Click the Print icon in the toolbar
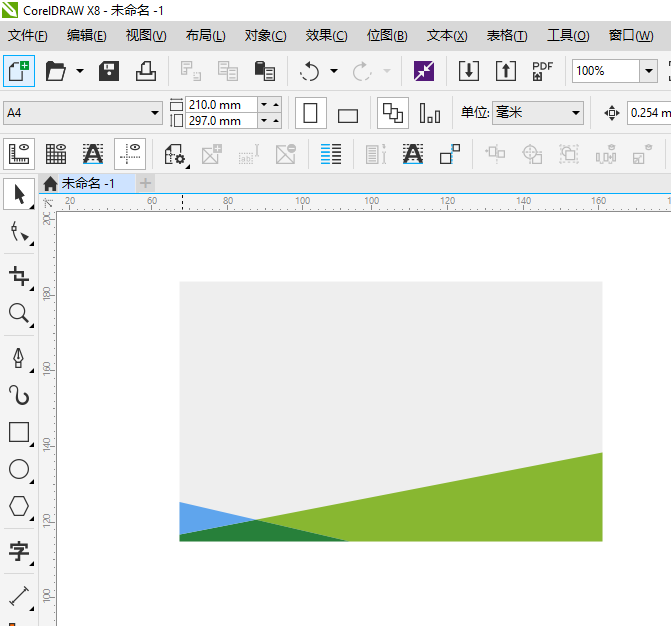 tap(146, 71)
